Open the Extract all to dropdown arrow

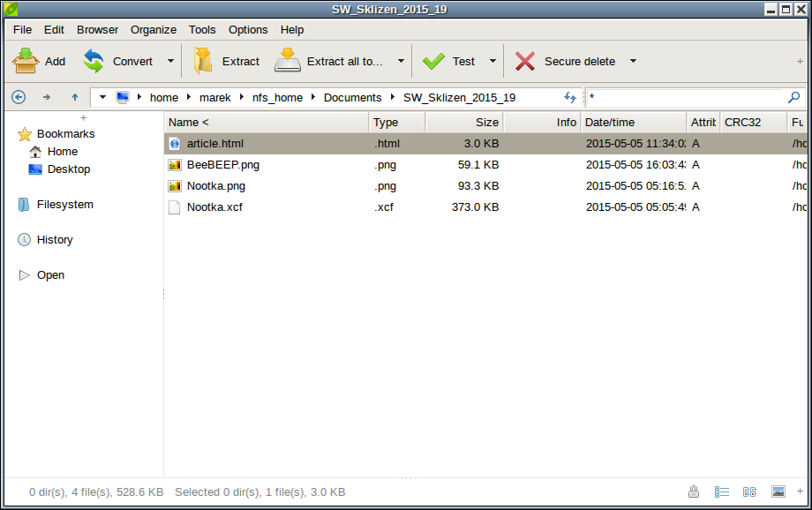click(x=401, y=61)
